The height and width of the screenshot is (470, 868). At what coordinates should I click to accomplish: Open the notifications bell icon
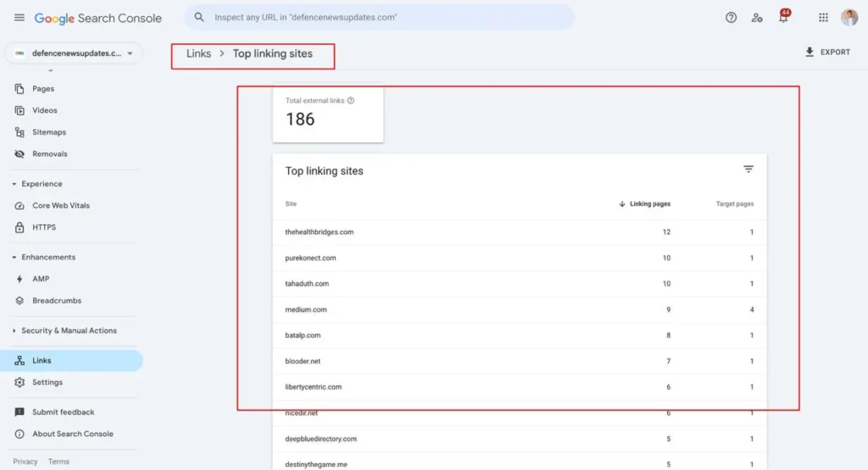tap(783, 18)
